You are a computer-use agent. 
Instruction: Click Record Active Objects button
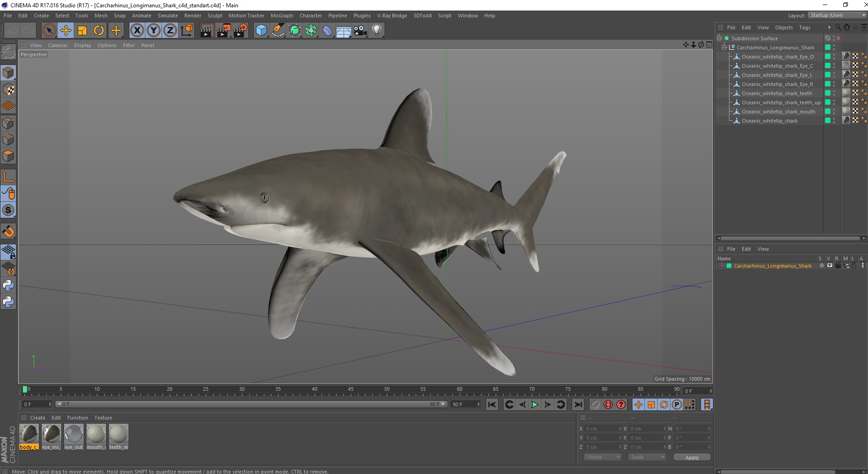[595, 404]
